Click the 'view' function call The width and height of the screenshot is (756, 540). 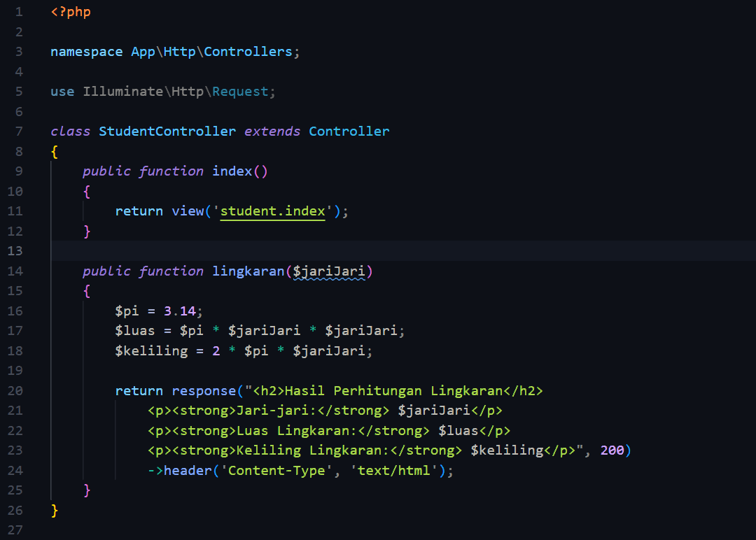188,211
